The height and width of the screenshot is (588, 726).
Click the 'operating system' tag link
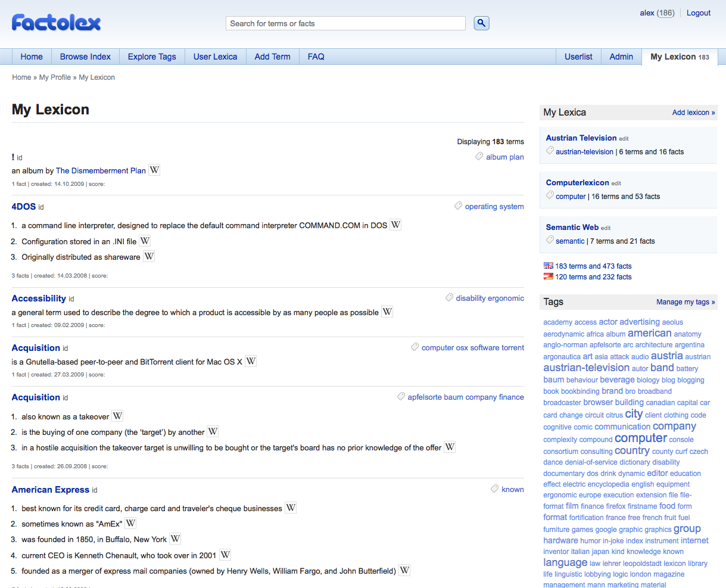pyautogui.click(x=494, y=206)
